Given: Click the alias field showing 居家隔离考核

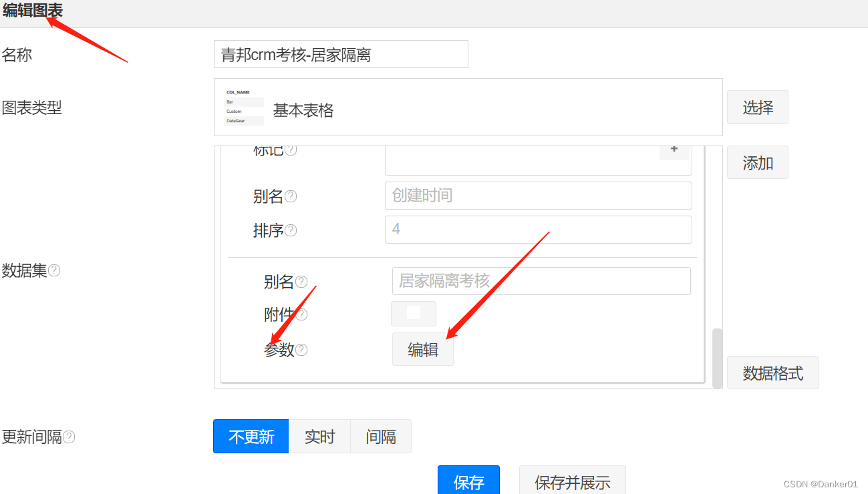Looking at the screenshot, I should click(541, 281).
